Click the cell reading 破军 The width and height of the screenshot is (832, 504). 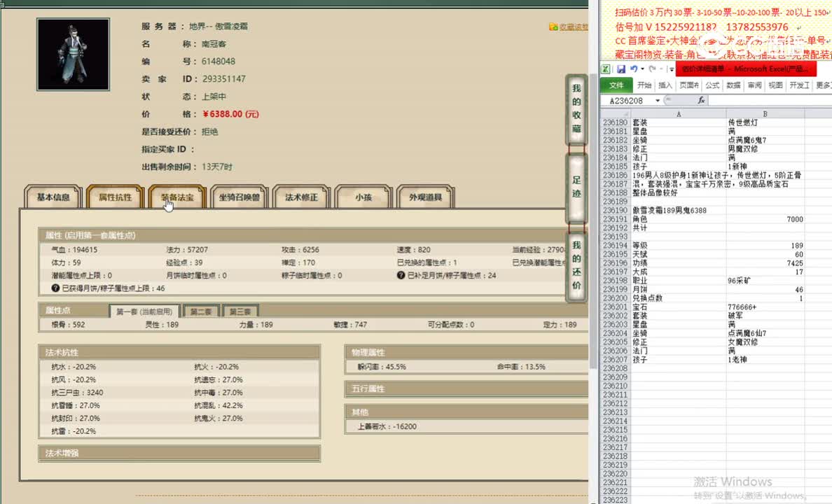click(x=765, y=316)
